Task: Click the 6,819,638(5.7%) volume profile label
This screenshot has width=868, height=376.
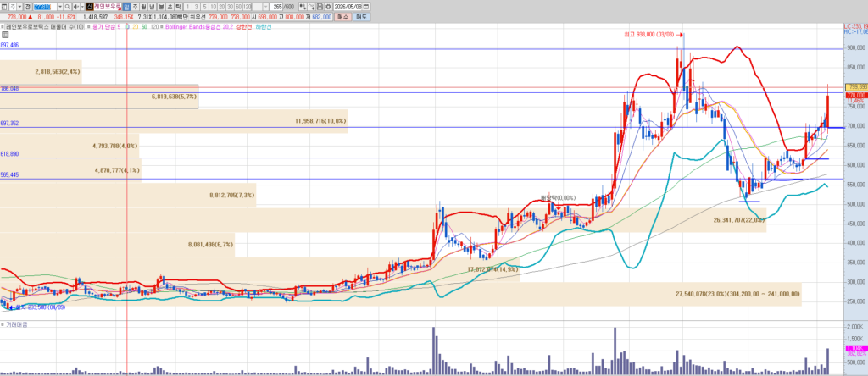Action: tap(173, 97)
